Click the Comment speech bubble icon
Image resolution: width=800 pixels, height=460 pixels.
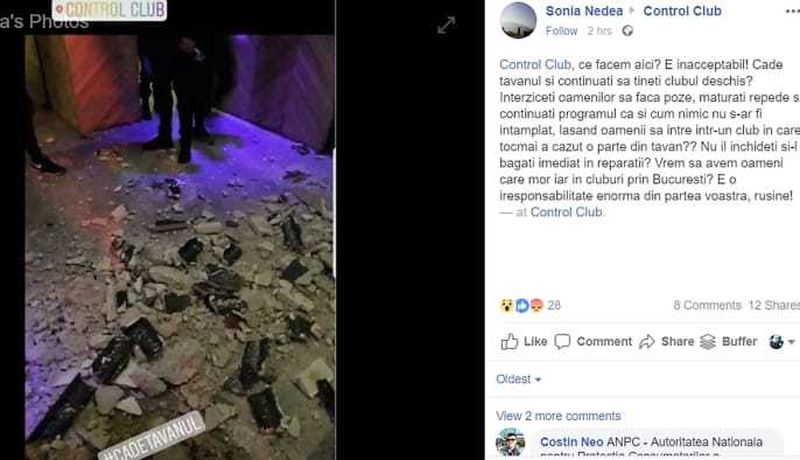tap(562, 341)
